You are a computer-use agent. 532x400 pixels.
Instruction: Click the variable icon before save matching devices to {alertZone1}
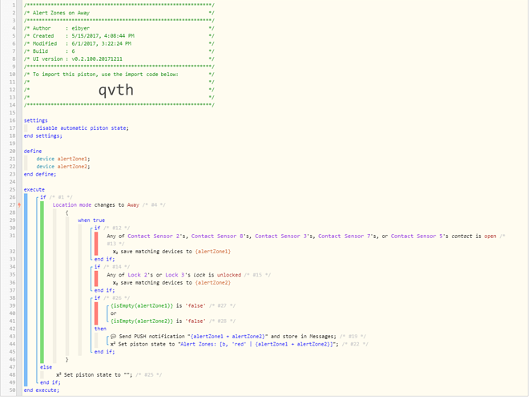115,252
